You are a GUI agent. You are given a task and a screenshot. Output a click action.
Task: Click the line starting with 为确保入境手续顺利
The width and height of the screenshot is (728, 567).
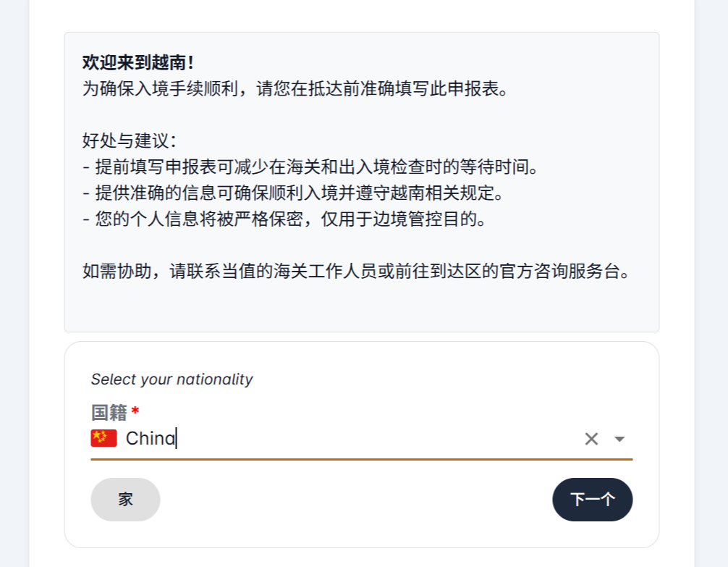297,90
